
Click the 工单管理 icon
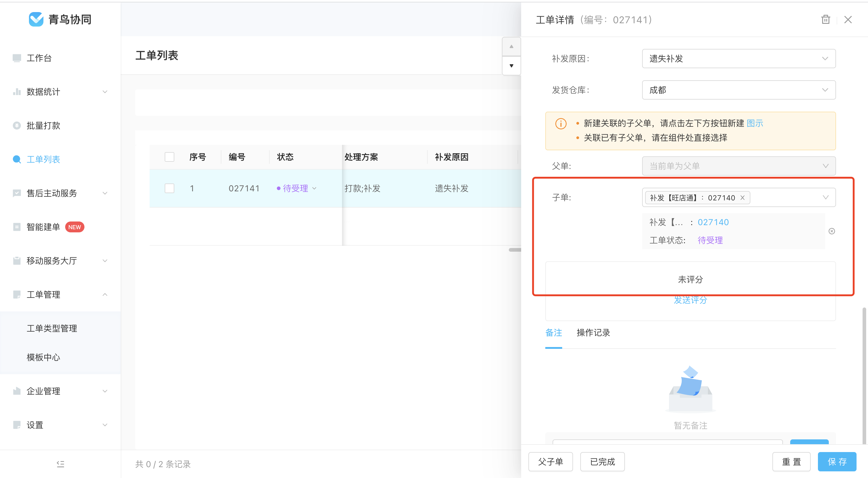click(x=17, y=294)
